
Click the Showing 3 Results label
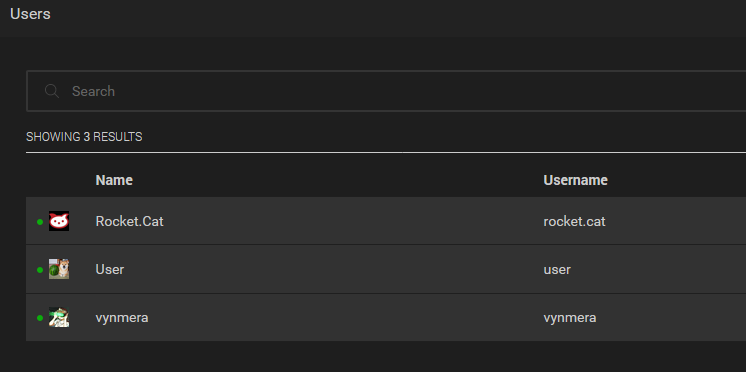pyautogui.click(x=84, y=137)
